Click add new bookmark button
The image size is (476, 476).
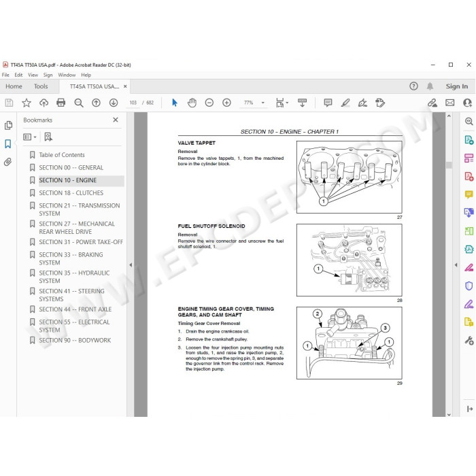(x=48, y=137)
